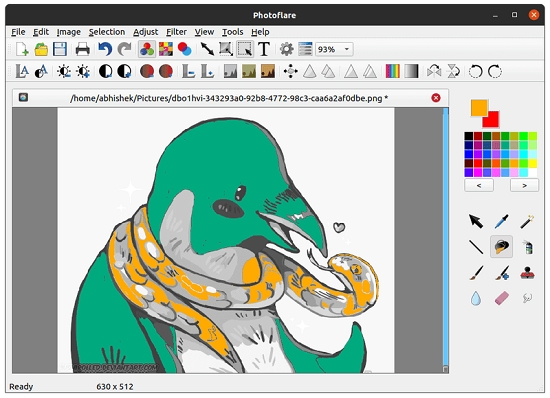Select the magic wand tool
The width and height of the screenshot is (550, 398).
527,222
